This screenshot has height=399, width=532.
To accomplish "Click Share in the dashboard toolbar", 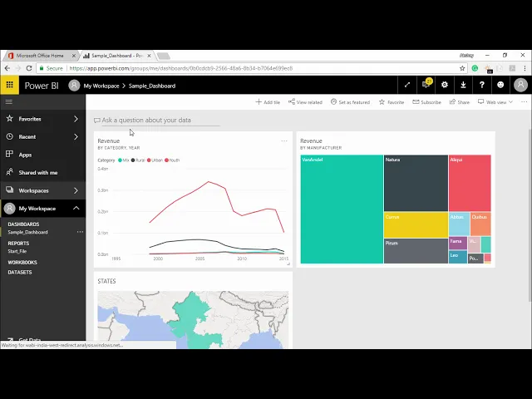I will pyautogui.click(x=460, y=102).
